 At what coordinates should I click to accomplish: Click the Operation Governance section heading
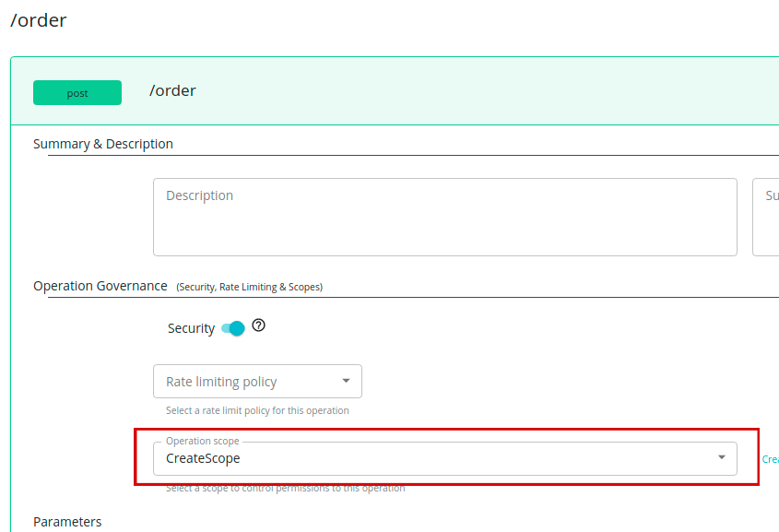tap(100, 286)
